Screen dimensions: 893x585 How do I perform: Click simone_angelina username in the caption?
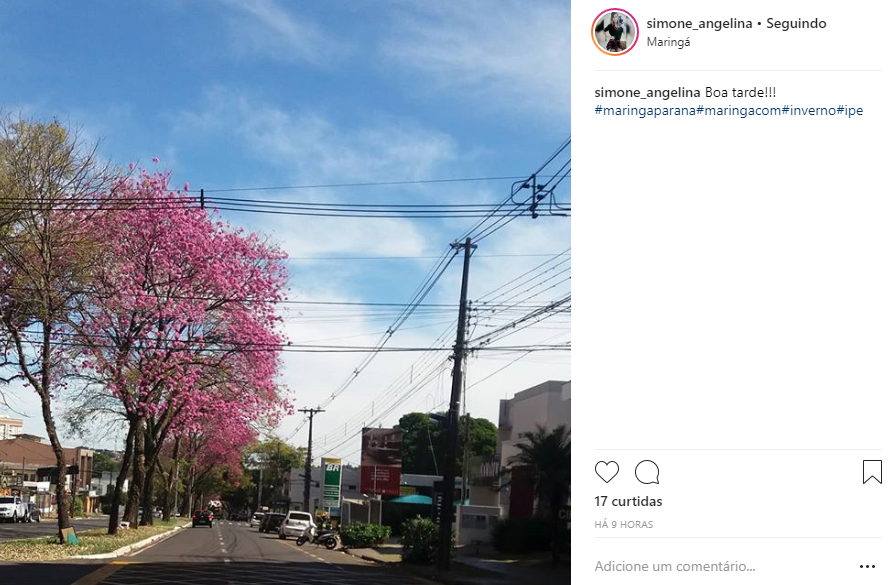[x=648, y=92]
